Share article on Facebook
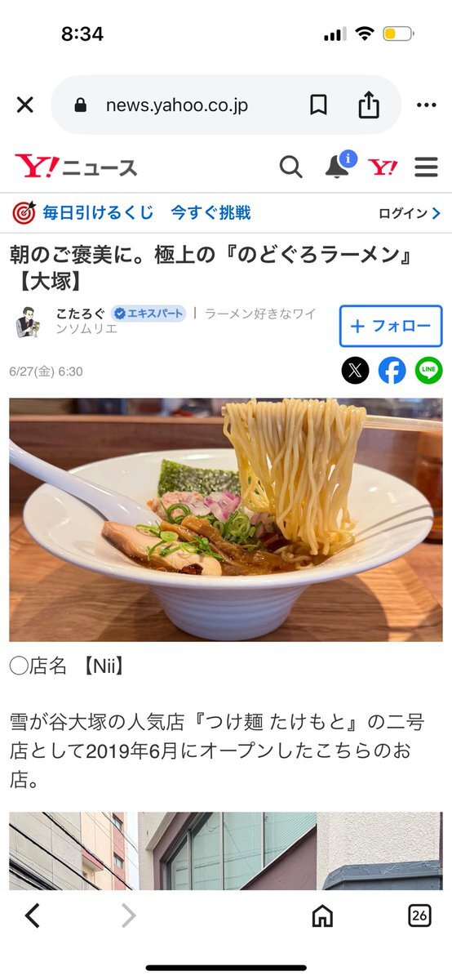Screen dimensions: 452x980 tap(392, 371)
